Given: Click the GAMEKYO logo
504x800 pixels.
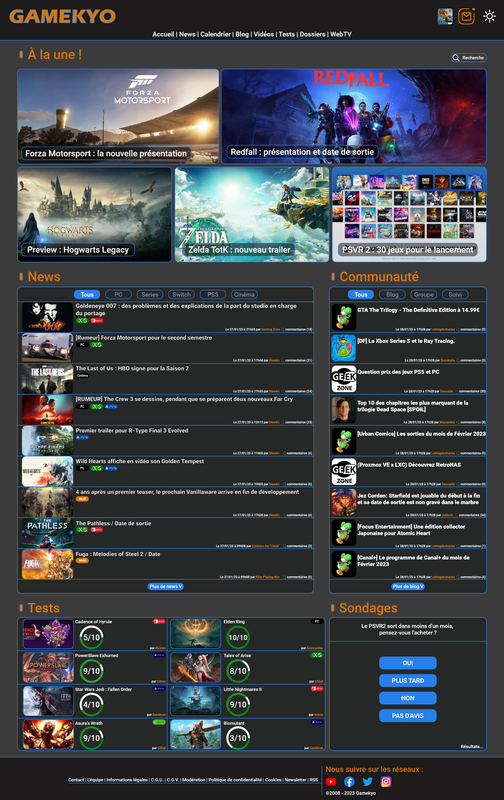Looking at the screenshot, I should click(63, 16).
